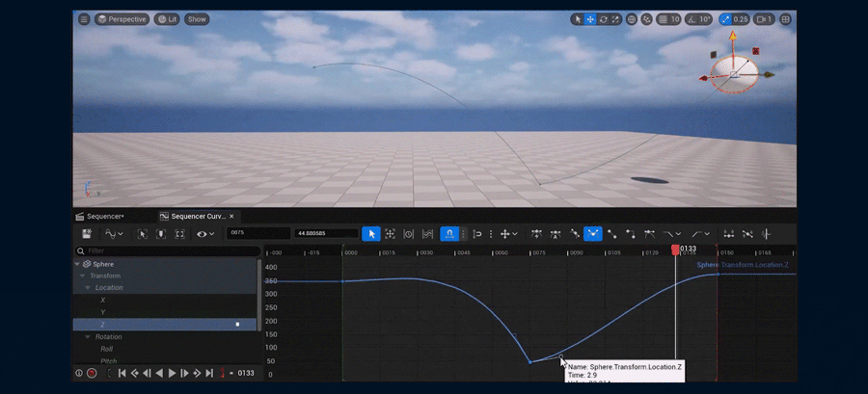This screenshot has width=868, height=394.
Task: Open the Perspective view mode dropdown
Action: coord(122,19)
